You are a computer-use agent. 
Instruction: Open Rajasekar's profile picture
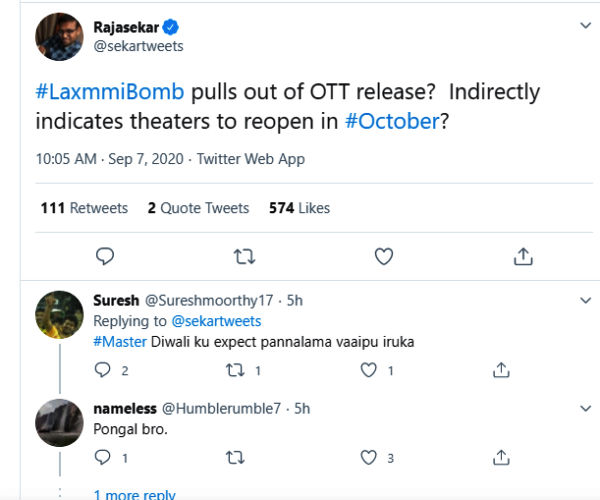coord(59,37)
